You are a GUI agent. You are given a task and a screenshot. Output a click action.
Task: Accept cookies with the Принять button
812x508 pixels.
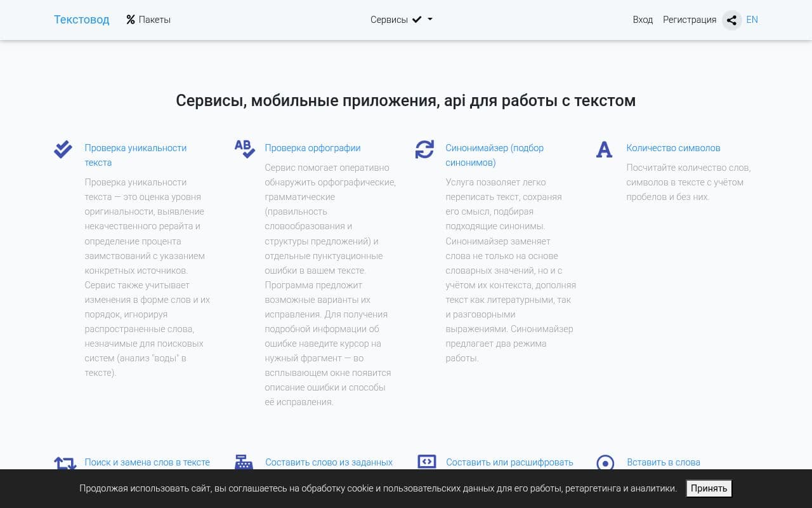coord(709,488)
